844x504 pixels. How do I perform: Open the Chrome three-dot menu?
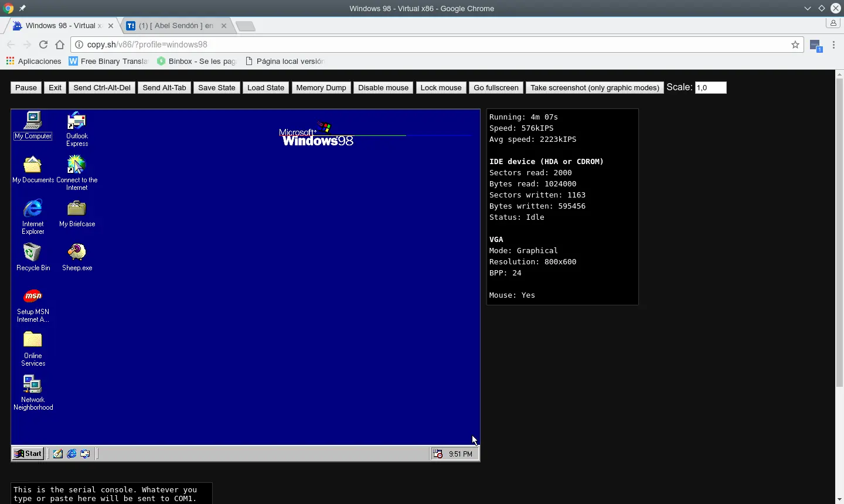[833, 45]
